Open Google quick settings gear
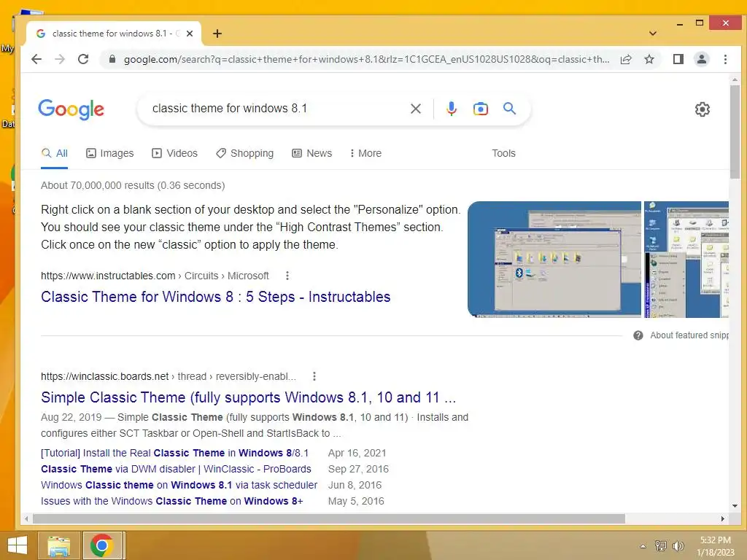Viewport: 747px width, 560px height. tap(702, 109)
